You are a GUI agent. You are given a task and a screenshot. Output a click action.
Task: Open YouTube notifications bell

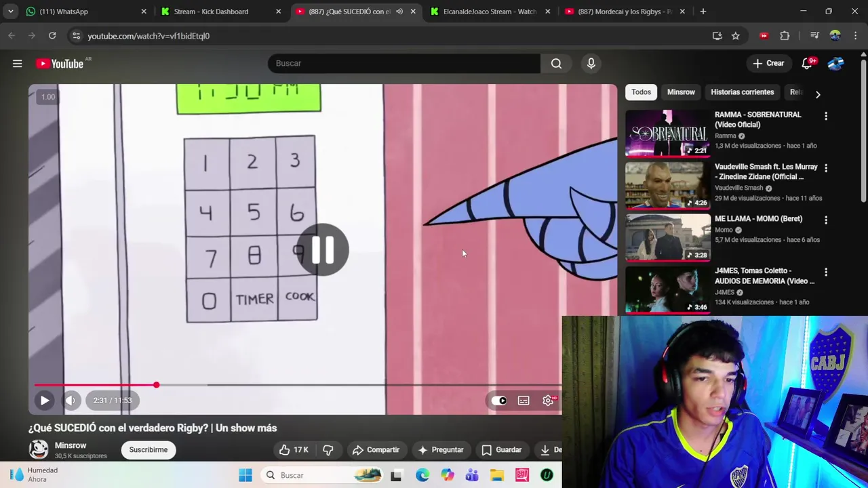point(807,63)
